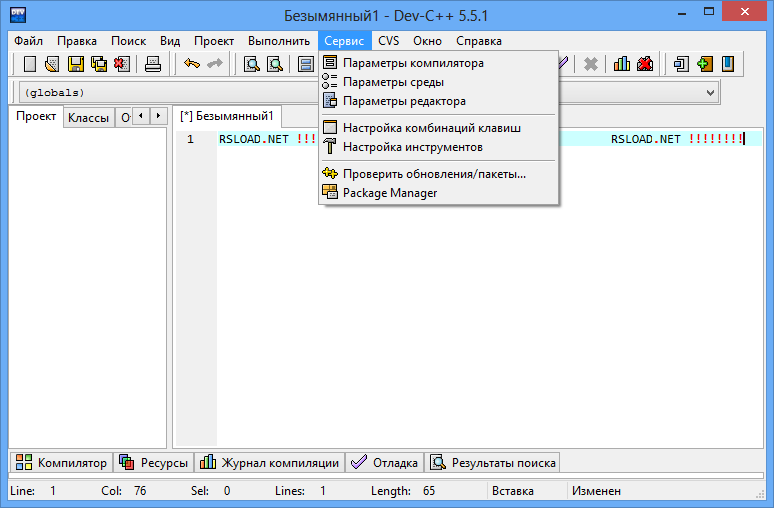
Task: Open the Результаты поиска bottom tab
Action: (493, 463)
